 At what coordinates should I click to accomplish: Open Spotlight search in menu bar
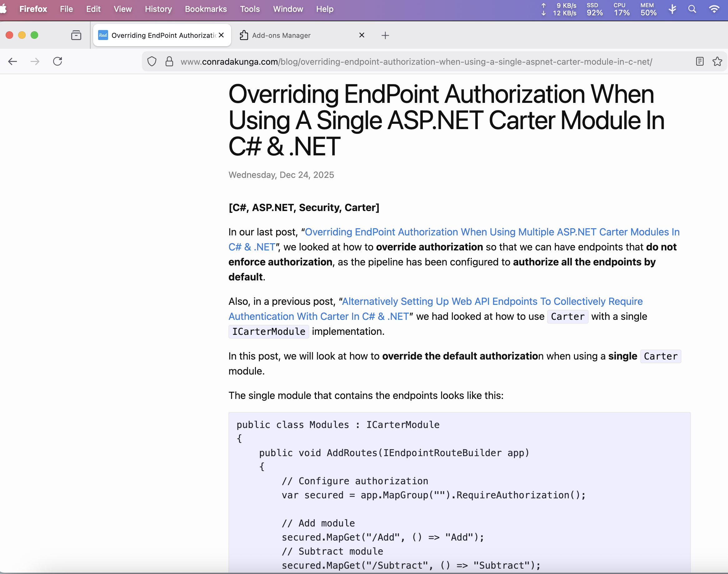click(x=692, y=9)
